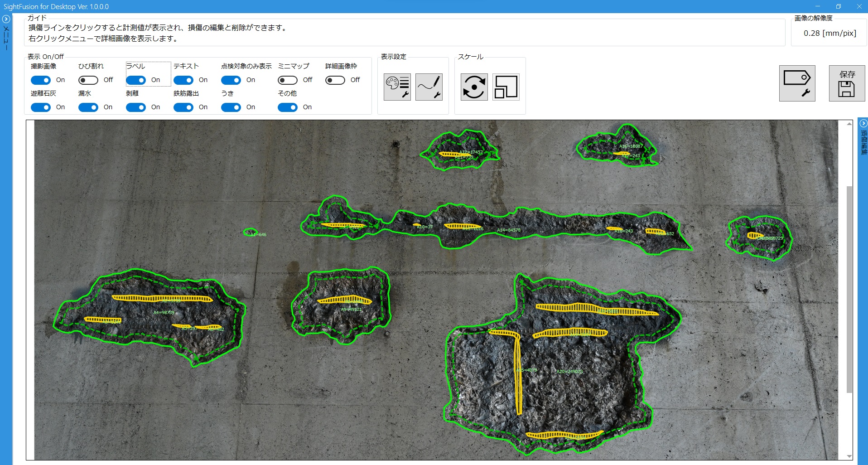Select damage label A17=243 in top-right region
Screen dimensions: 868x465
tap(631, 156)
